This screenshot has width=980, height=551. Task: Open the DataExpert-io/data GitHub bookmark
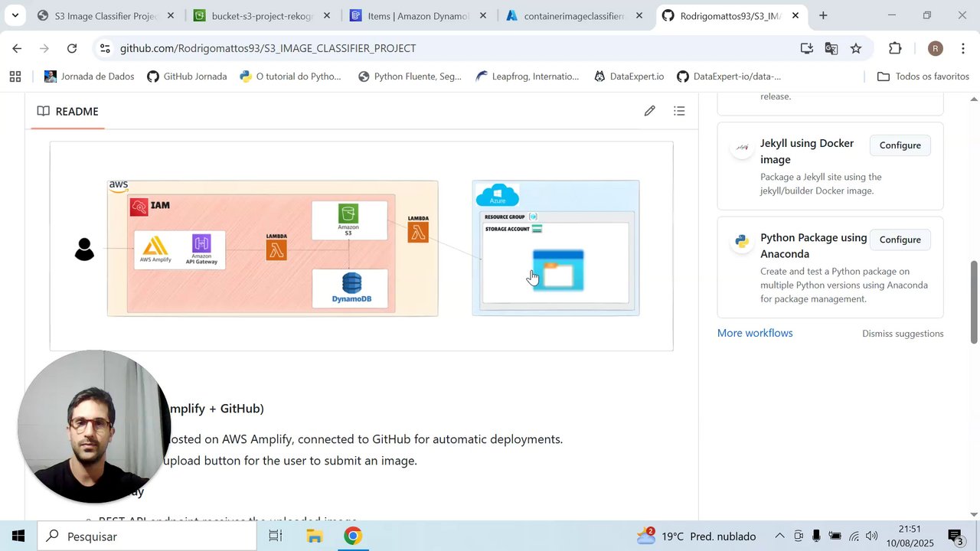729,77
